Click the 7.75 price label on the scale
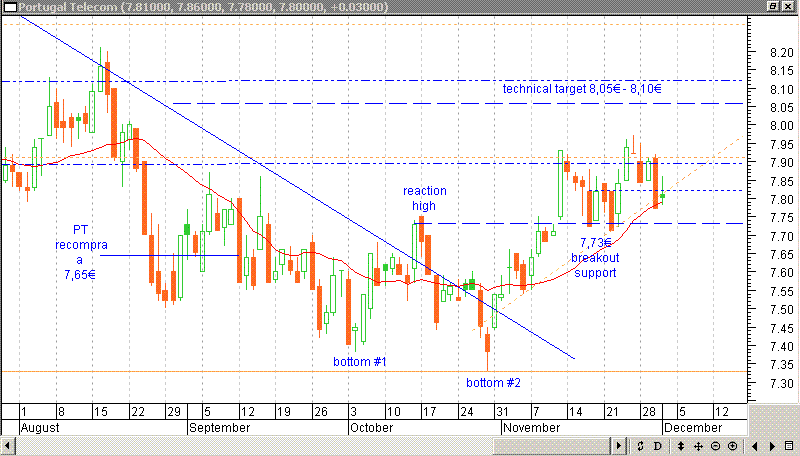 pos(782,218)
